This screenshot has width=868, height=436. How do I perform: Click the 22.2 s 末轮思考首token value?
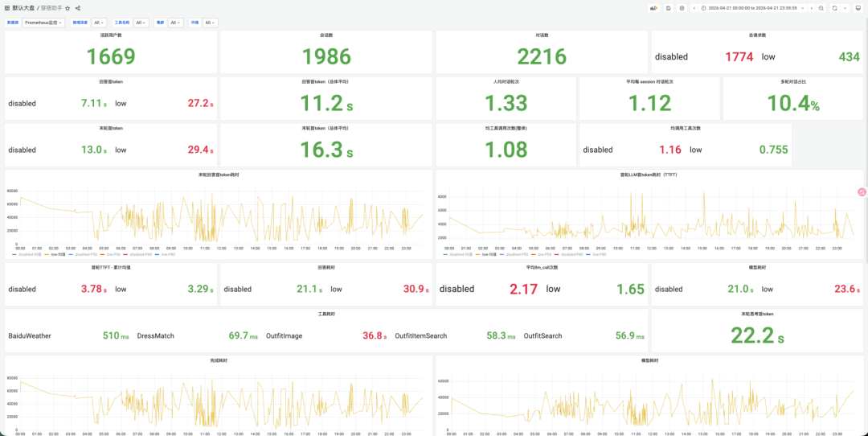(757, 335)
